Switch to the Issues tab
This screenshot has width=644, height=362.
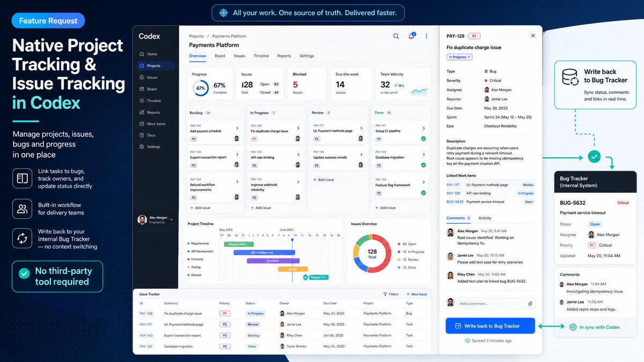[x=239, y=56]
